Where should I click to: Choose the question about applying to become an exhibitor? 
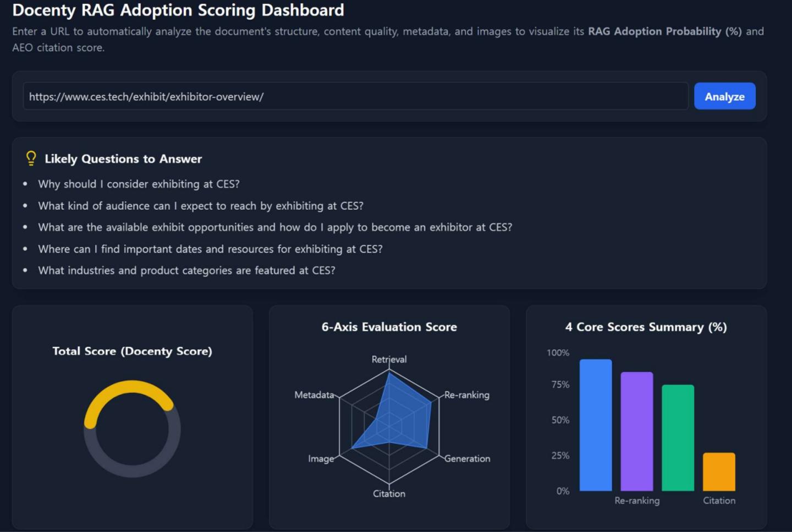(274, 227)
